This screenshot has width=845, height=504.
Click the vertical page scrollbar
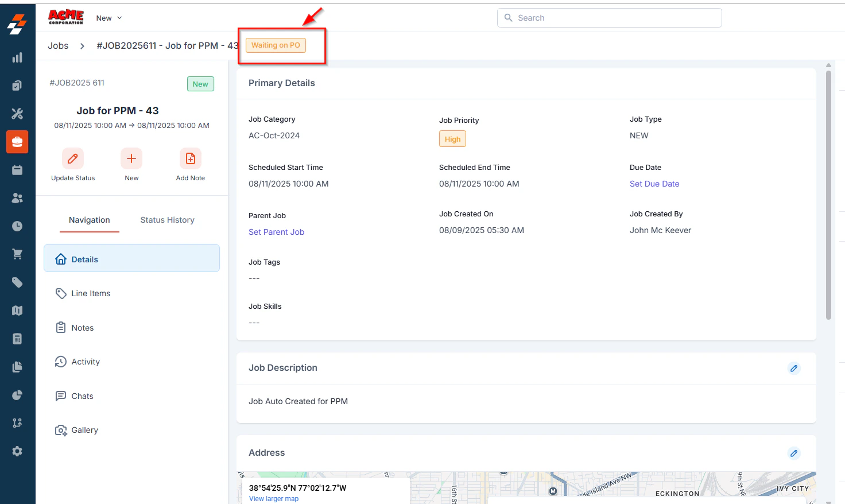pyautogui.click(x=828, y=195)
